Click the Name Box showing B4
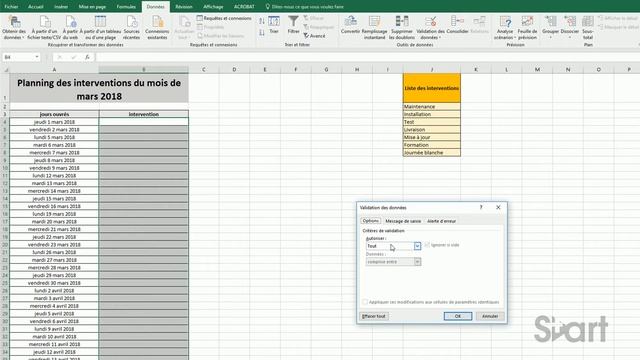The height and width of the screenshot is (360, 640). coord(18,57)
